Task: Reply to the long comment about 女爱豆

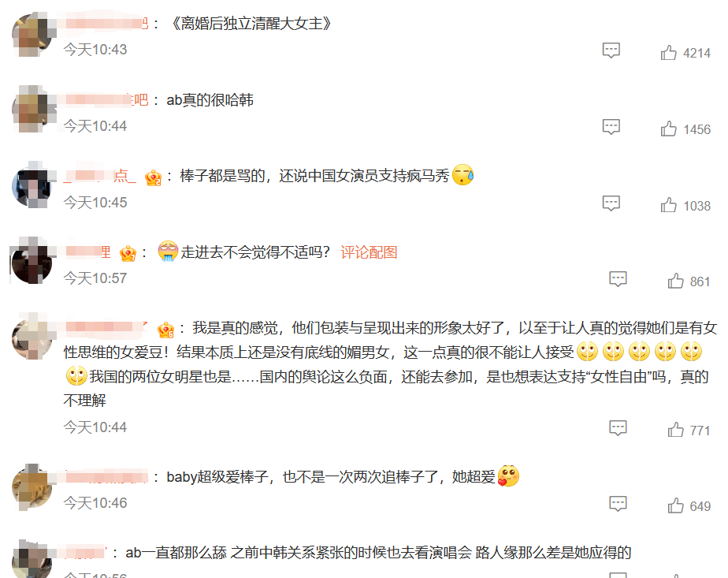Action: coord(618,428)
